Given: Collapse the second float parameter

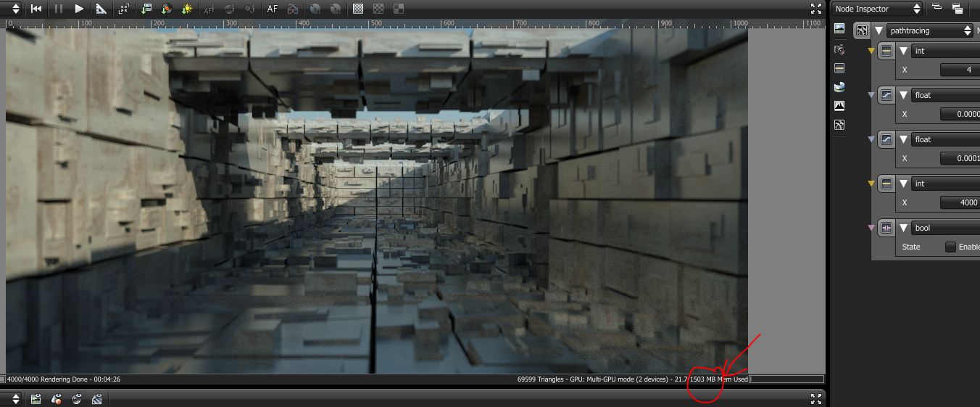Looking at the screenshot, I should (904, 139).
